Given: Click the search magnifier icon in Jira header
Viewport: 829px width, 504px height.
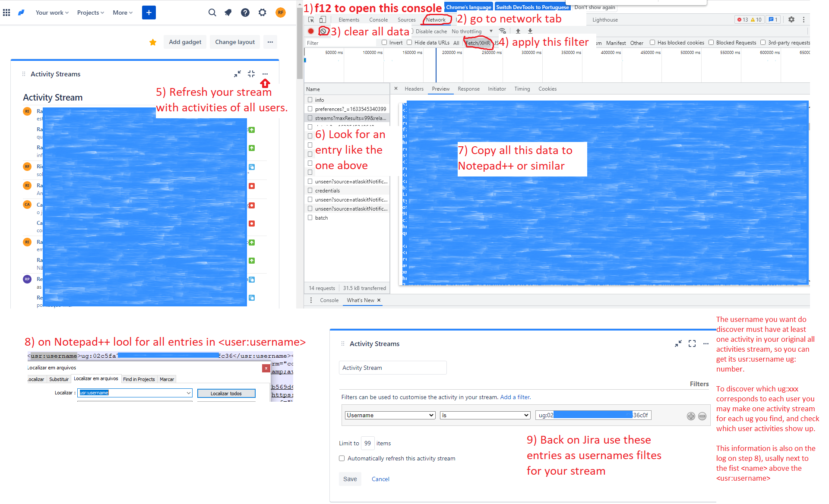Looking at the screenshot, I should tap(212, 13).
